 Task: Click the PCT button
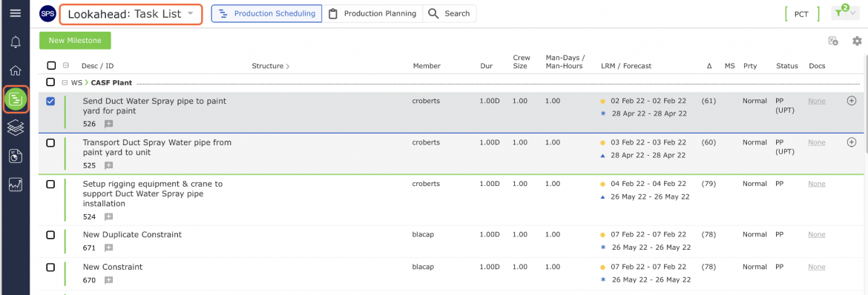[x=801, y=14]
